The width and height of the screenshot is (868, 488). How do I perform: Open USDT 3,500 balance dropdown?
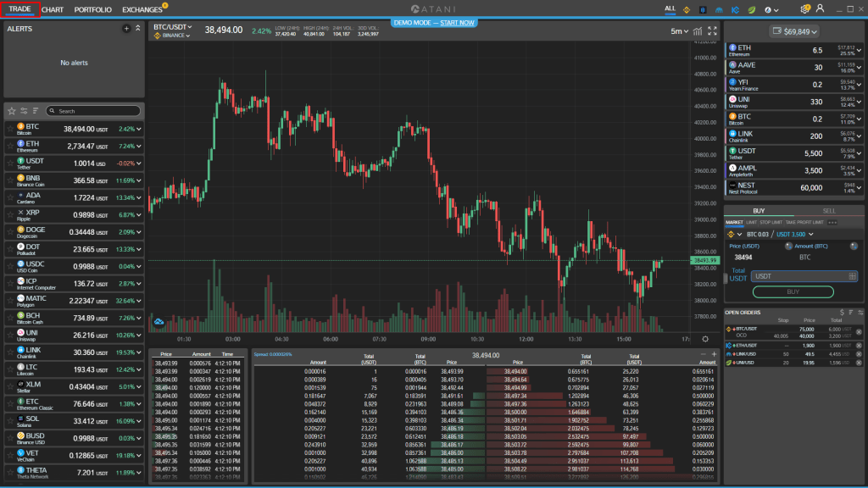click(794, 235)
